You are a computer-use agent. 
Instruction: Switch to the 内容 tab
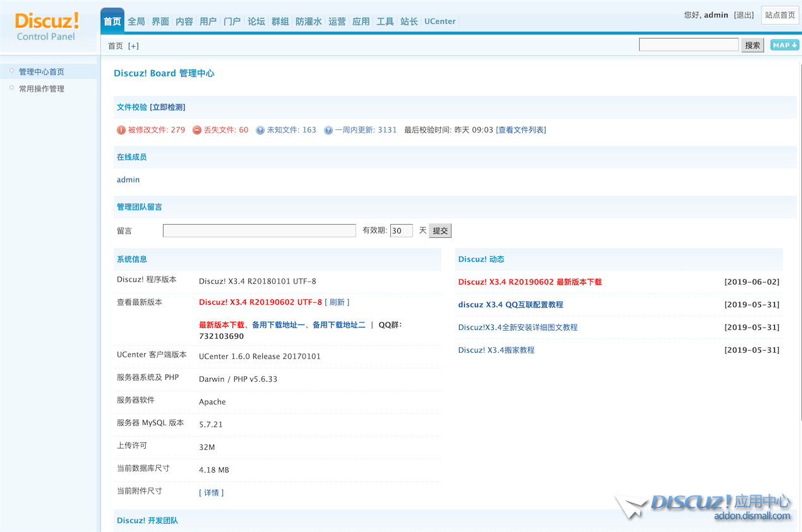(184, 21)
